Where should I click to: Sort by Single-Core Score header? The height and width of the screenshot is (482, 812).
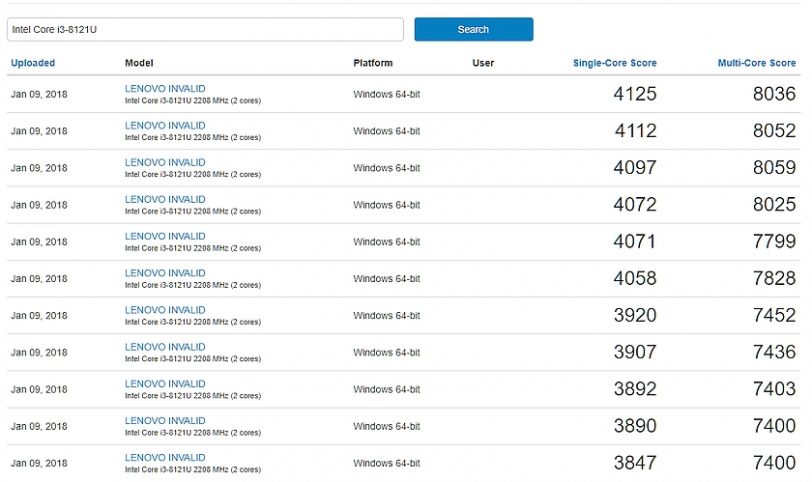[x=615, y=63]
